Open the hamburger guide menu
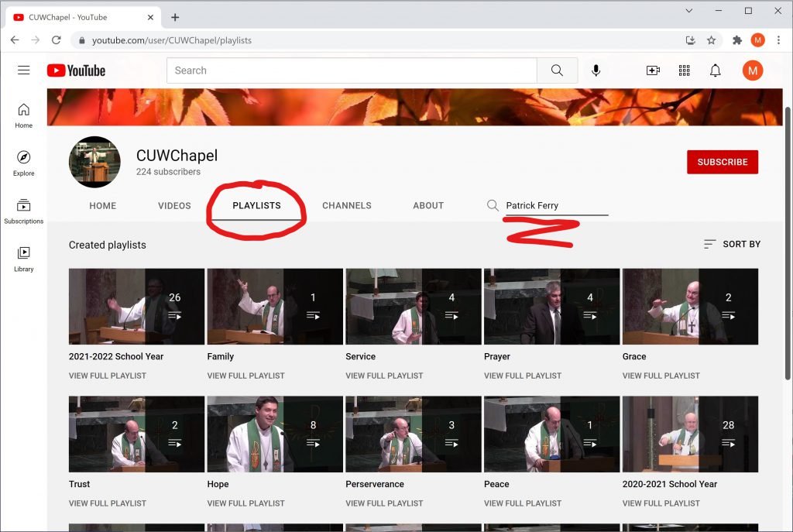 tap(24, 70)
